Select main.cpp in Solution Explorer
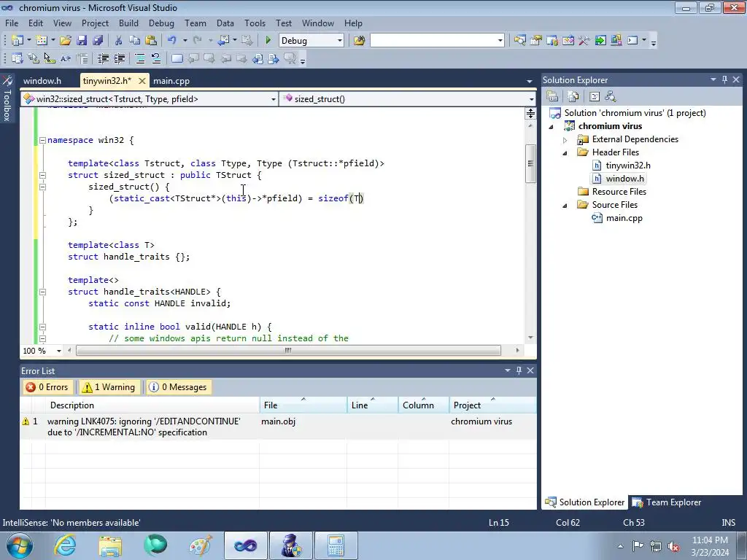This screenshot has width=747, height=560. [x=624, y=218]
